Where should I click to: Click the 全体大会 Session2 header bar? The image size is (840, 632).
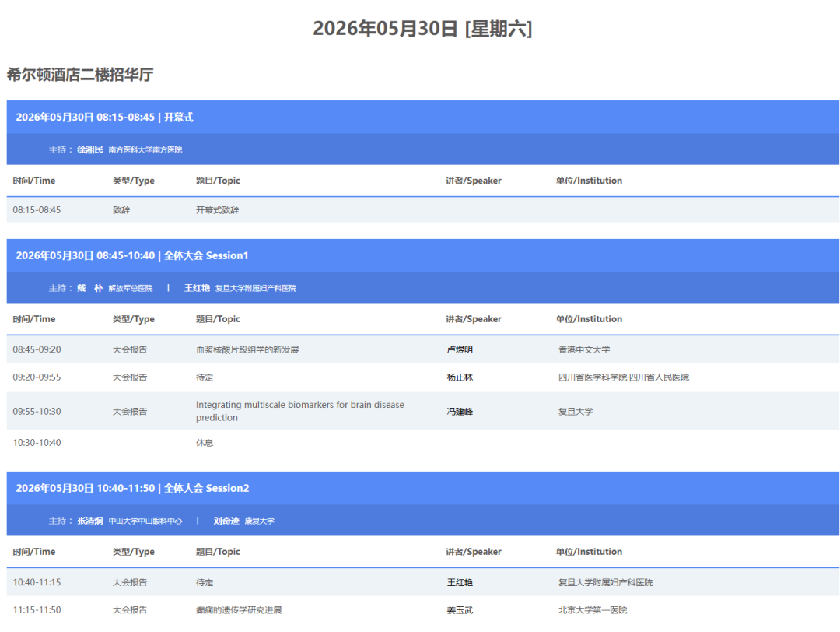[x=422, y=488]
